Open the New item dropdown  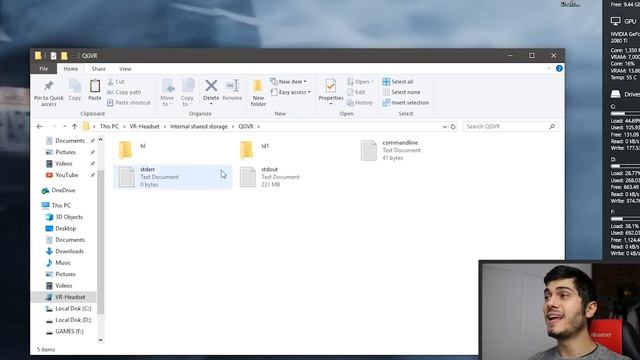tap(289, 82)
